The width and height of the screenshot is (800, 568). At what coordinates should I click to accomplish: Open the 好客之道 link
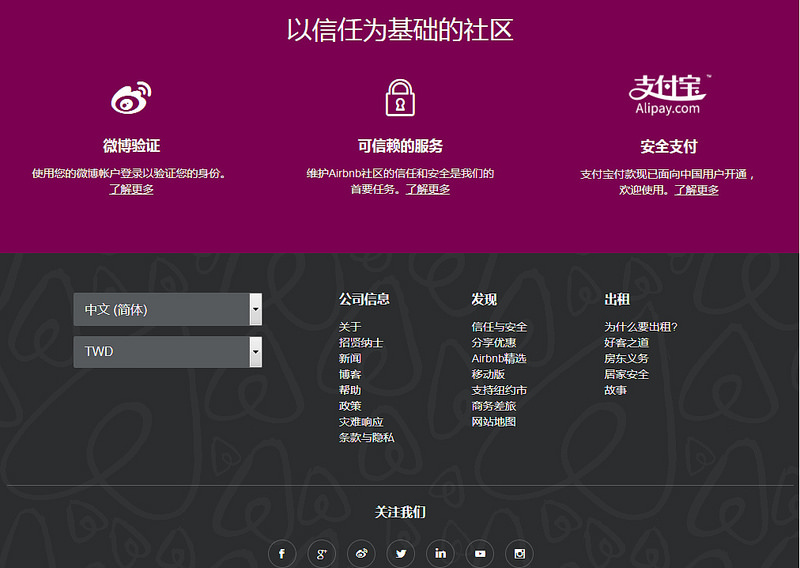pos(627,342)
